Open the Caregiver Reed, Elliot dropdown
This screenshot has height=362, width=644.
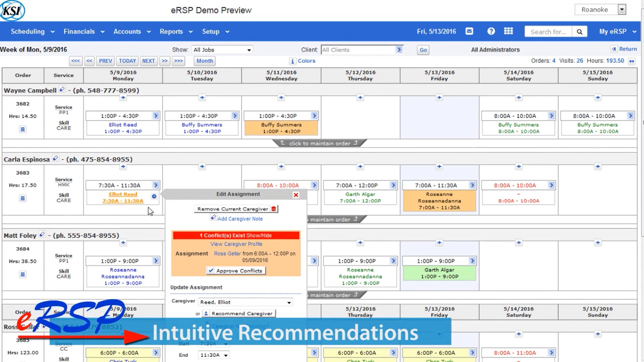tap(246, 302)
